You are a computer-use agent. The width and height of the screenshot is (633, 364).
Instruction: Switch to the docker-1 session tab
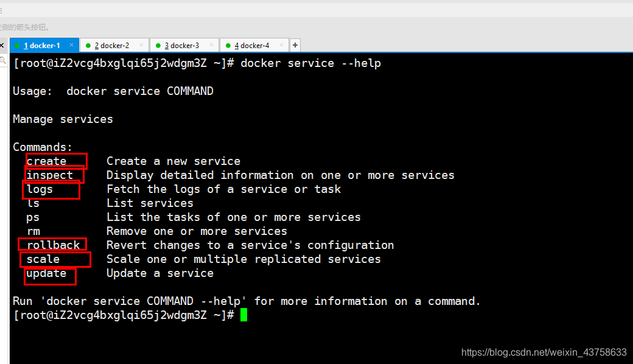[x=44, y=45]
